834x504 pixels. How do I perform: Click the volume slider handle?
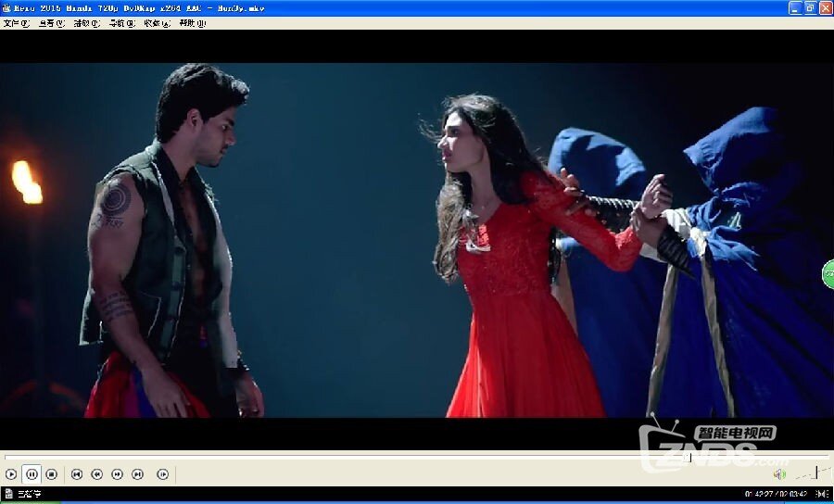816,472
